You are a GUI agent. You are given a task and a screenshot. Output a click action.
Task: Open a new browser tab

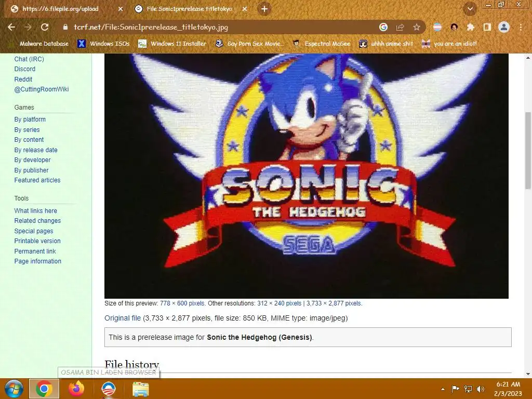264,9
